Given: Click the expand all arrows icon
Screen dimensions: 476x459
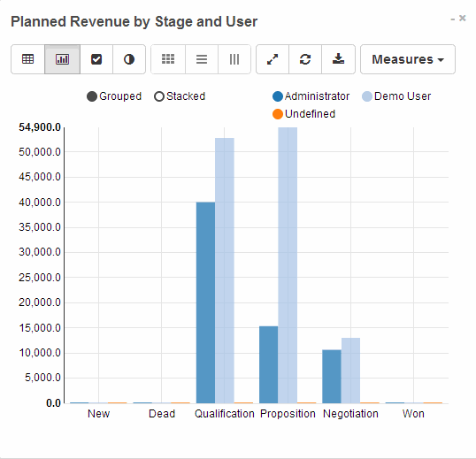Looking at the screenshot, I should click(273, 59).
